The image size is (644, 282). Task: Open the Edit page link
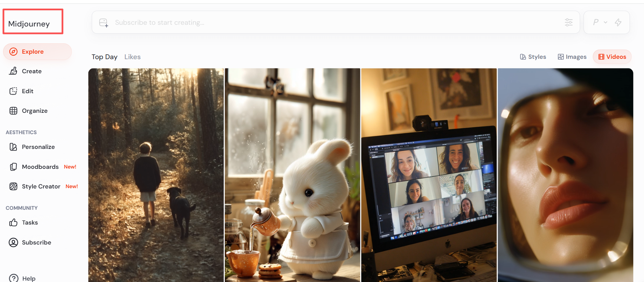(x=27, y=91)
